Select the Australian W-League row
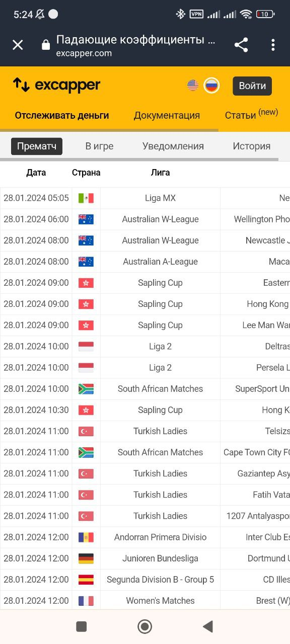290x644 pixels. [161, 219]
